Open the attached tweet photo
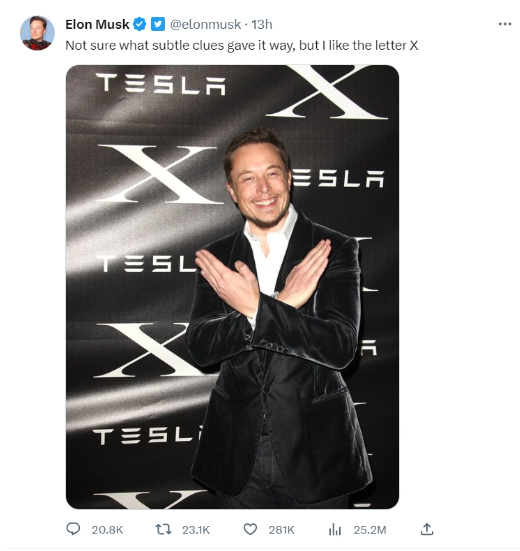 pos(232,287)
